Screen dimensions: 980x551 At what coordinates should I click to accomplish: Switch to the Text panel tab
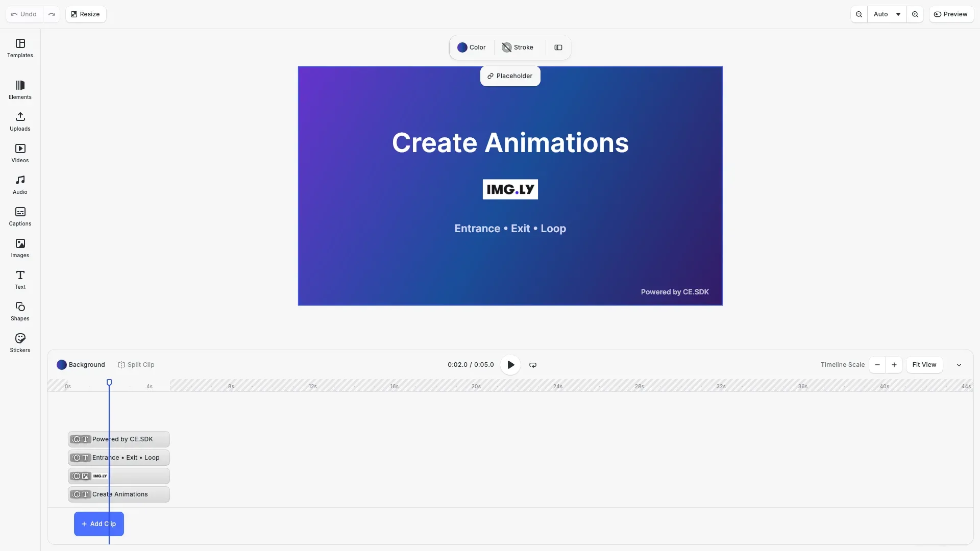20,279
